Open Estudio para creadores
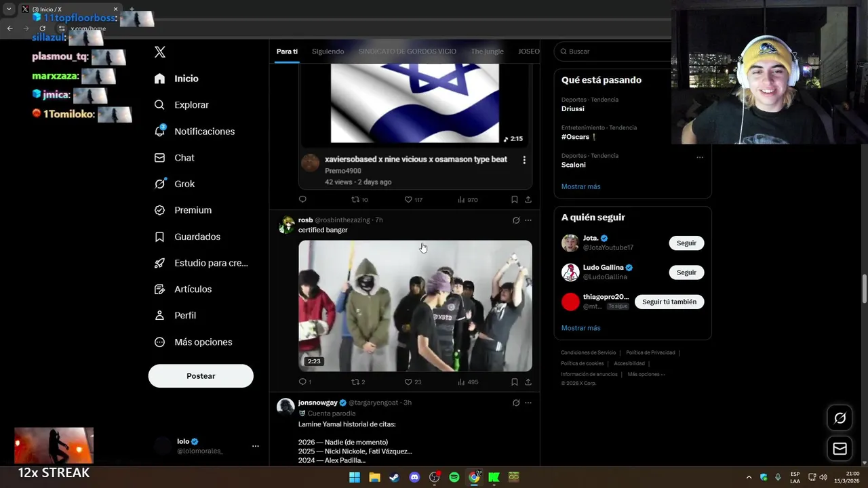 pyautogui.click(x=201, y=263)
